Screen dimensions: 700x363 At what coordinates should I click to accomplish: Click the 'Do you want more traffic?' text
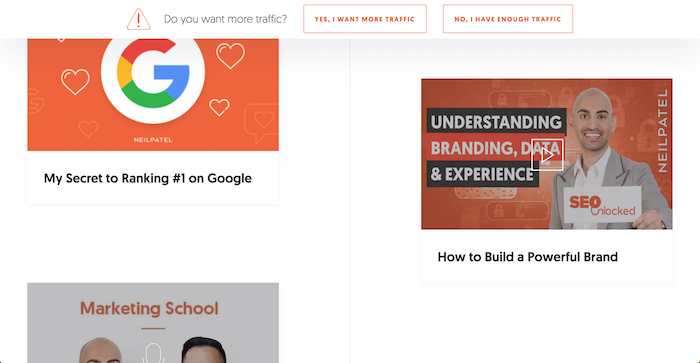tap(225, 19)
